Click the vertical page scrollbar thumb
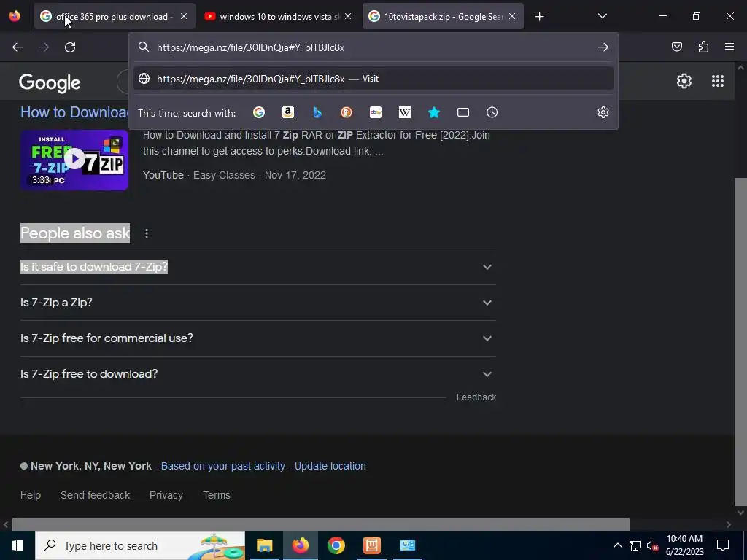 pos(740,341)
